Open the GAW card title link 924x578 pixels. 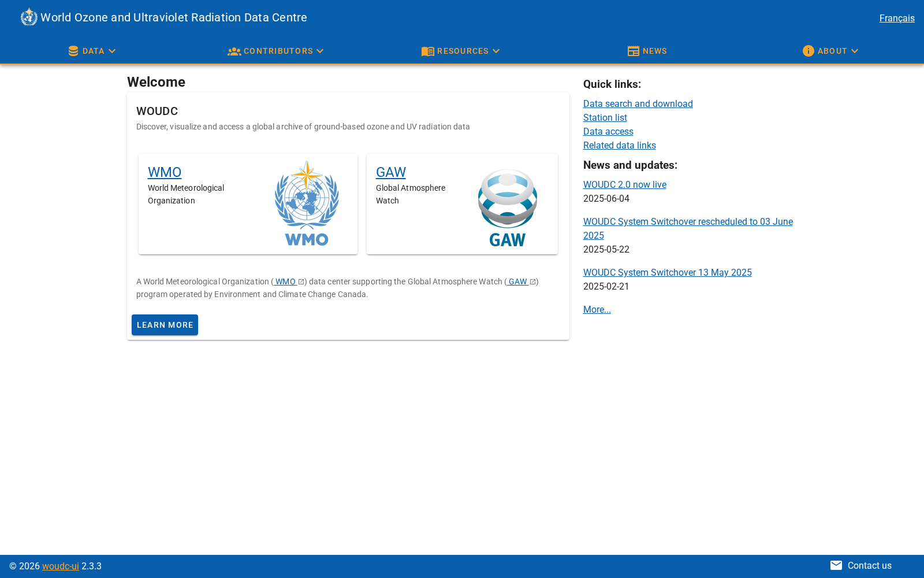(x=391, y=172)
